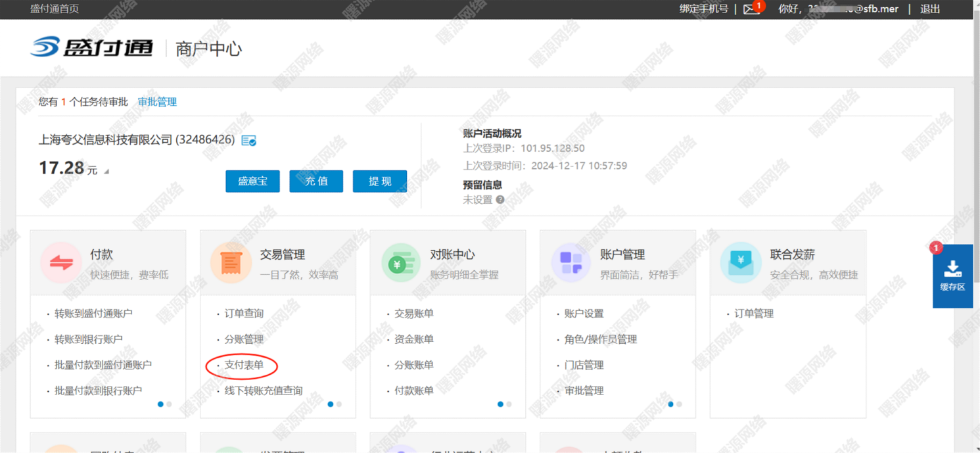Click the 17.28 balance amount

(61, 168)
